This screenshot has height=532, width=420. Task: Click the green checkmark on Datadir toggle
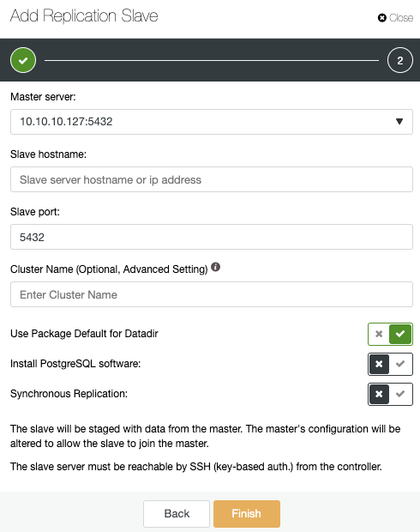[x=400, y=334]
